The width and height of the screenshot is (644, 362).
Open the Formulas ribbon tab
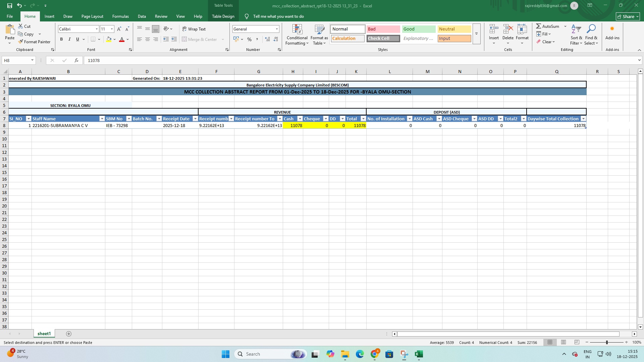120,16
